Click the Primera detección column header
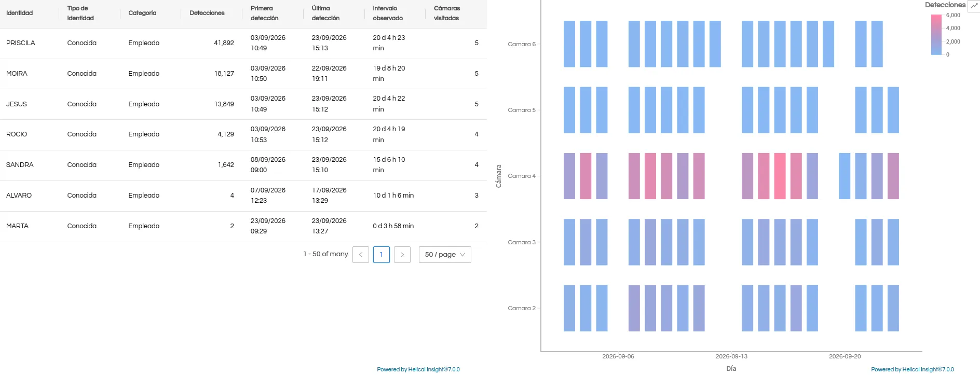This screenshot has width=980, height=375. (x=265, y=13)
